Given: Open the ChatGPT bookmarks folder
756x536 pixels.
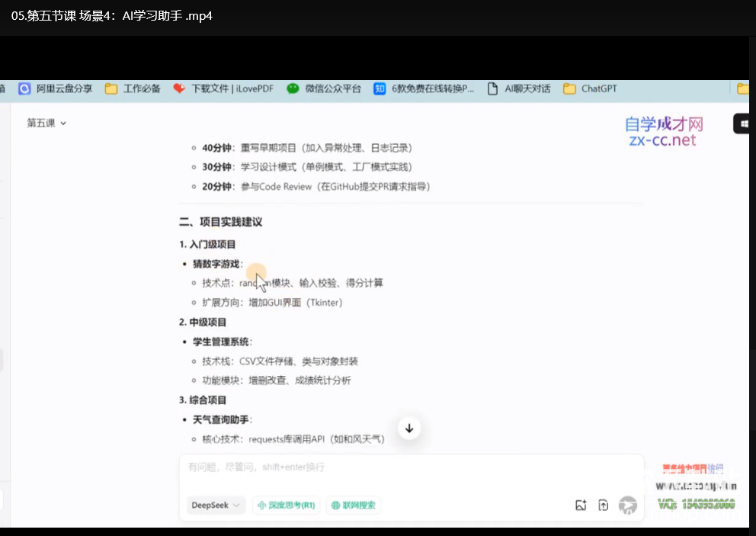Looking at the screenshot, I should coord(590,88).
